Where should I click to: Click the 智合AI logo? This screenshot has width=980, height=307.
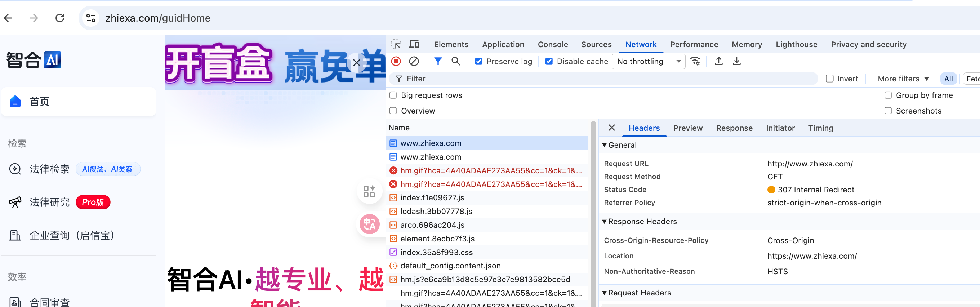click(34, 60)
